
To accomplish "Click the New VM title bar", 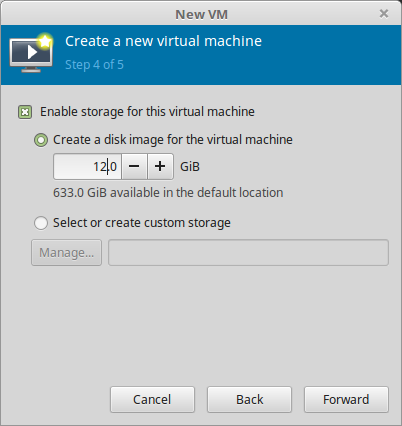I will coord(201,14).
